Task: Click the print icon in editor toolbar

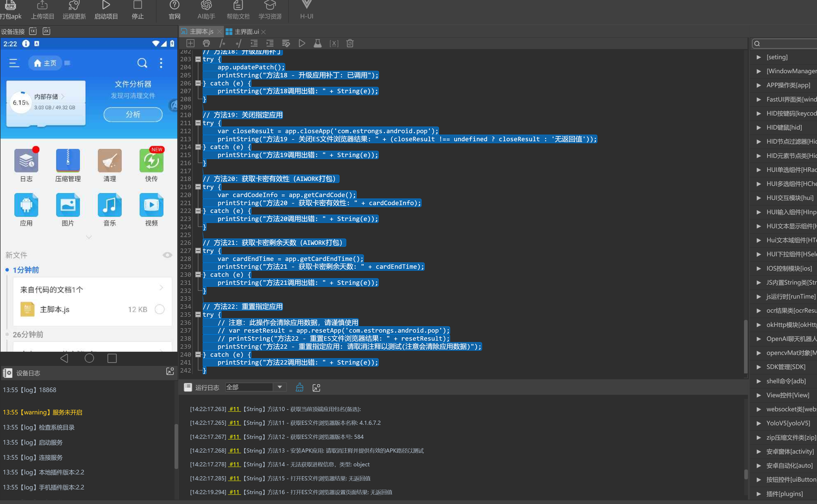Action: [x=206, y=43]
